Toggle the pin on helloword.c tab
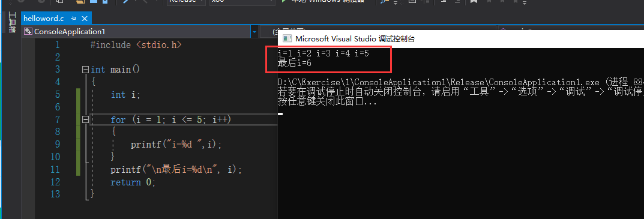 (73, 19)
